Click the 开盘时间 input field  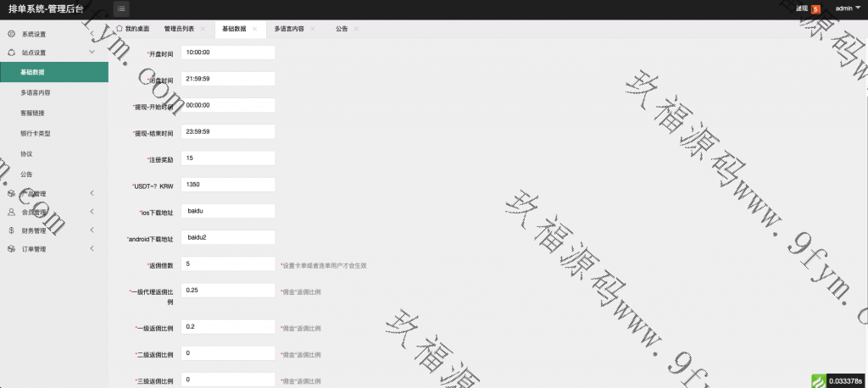228,53
